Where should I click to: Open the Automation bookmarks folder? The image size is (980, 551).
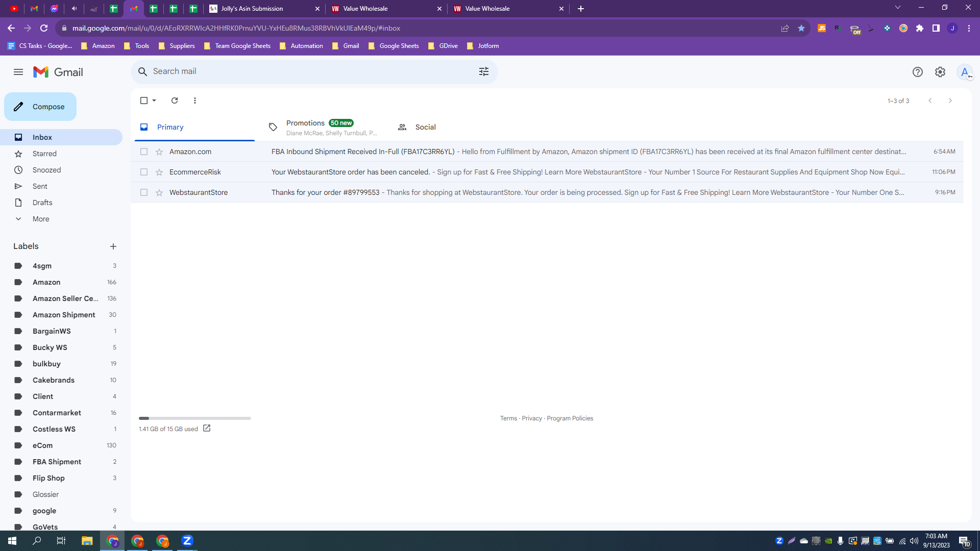301,46
